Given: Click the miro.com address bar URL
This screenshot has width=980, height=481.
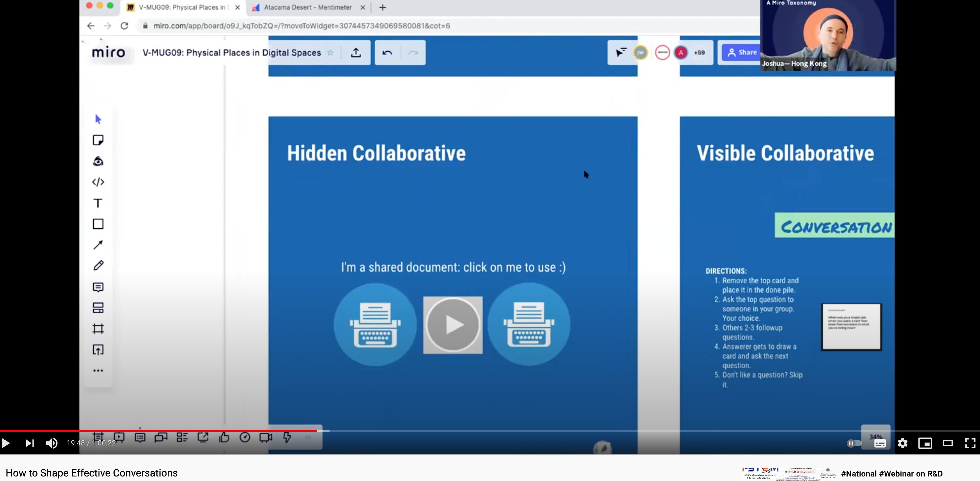Looking at the screenshot, I should tap(302, 26).
